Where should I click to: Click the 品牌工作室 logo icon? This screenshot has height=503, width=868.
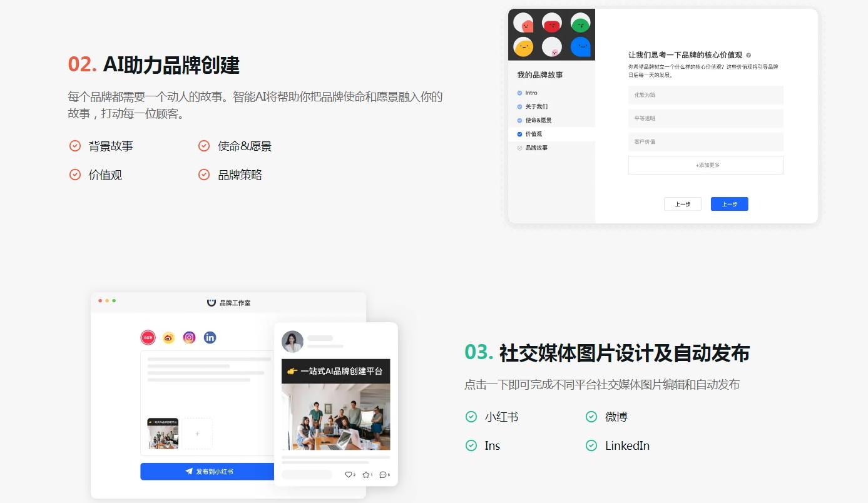[x=212, y=302]
